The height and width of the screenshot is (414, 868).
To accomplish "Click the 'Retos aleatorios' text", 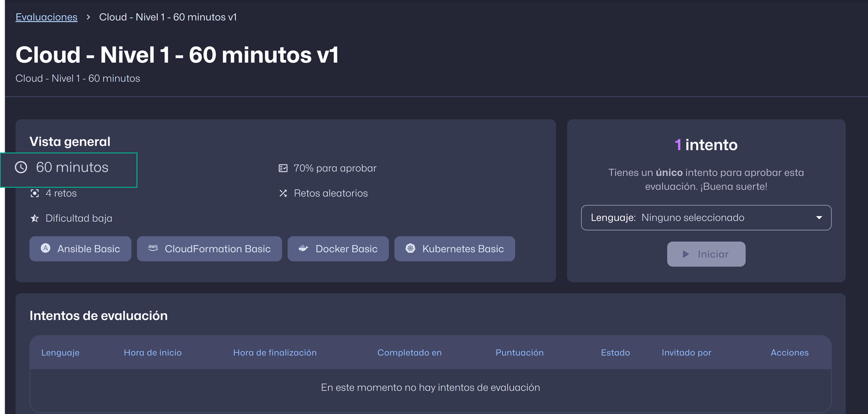I will coord(331,193).
